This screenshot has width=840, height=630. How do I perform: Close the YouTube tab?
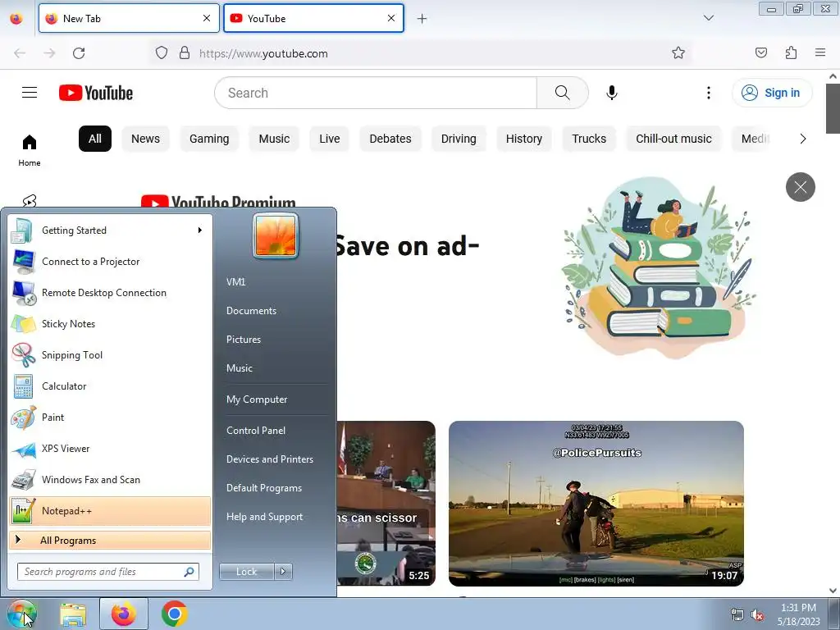(x=391, y=18)
